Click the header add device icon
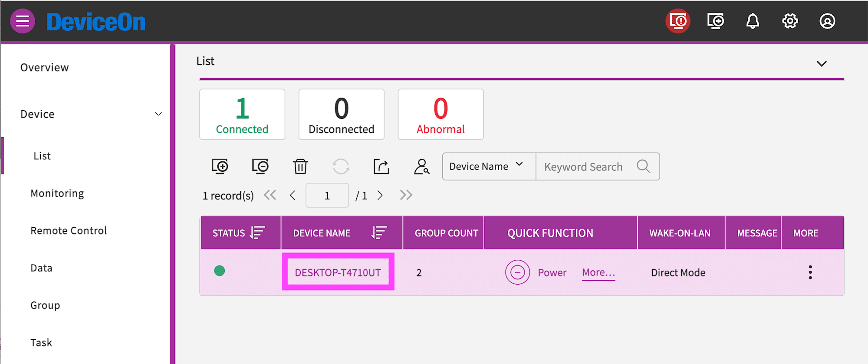Screen dimensions: 868x364 click(x=716, y=21)
